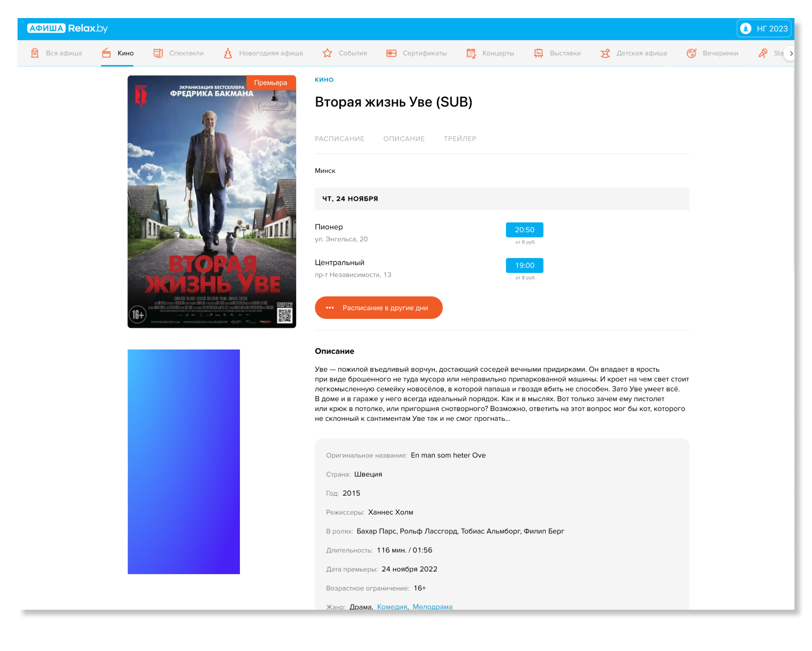
Task: Click the Вторая жизнь Уве movie poster
Action: pyautogui.click(x=212, y=201)
